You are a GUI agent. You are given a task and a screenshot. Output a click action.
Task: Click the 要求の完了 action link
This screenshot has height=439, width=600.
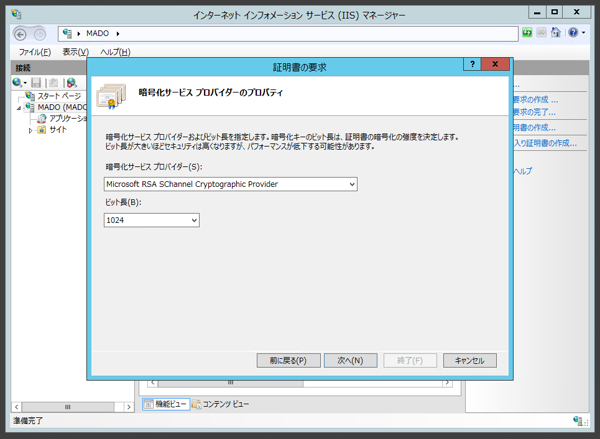pyautogui.click(x=534, y=112)
